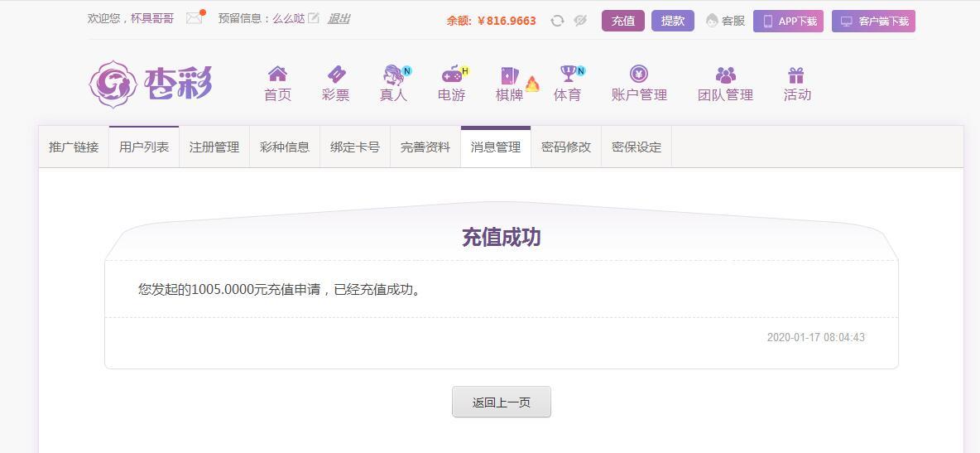Switch to 密码修改 tab
The width and height of the screenshot is (980, 453).
(566, 147)
